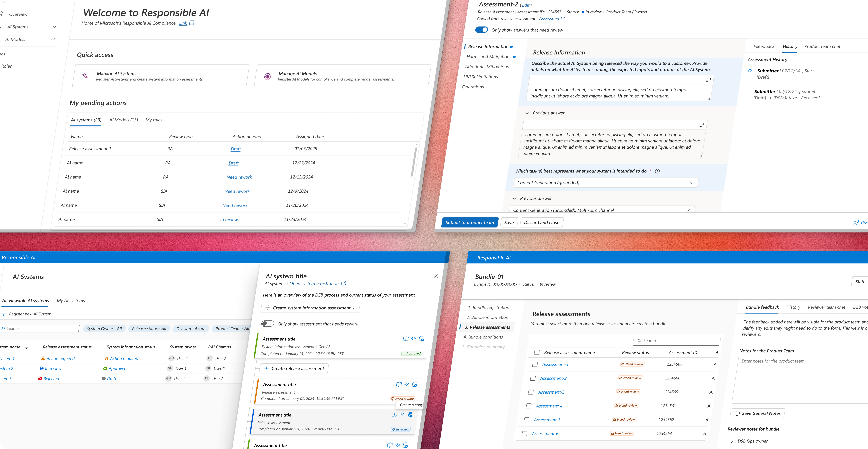Click the magnifier icon in the Bundle-01 search box

tap(639, 341)
